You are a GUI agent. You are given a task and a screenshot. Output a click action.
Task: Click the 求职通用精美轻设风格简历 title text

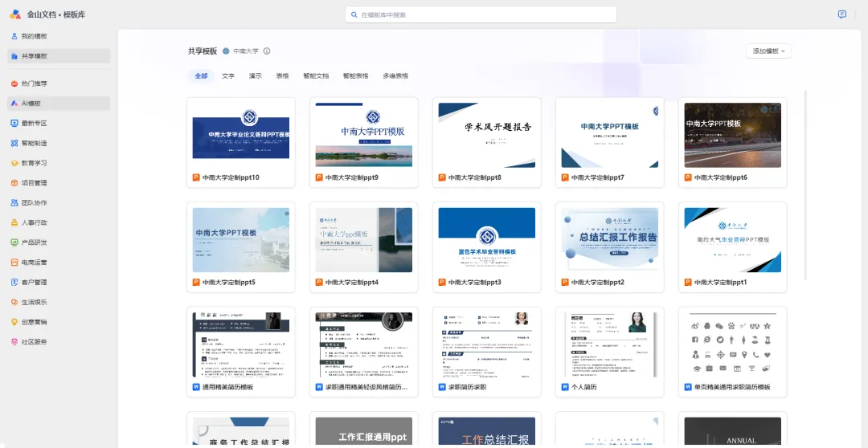tap(366, 387)
